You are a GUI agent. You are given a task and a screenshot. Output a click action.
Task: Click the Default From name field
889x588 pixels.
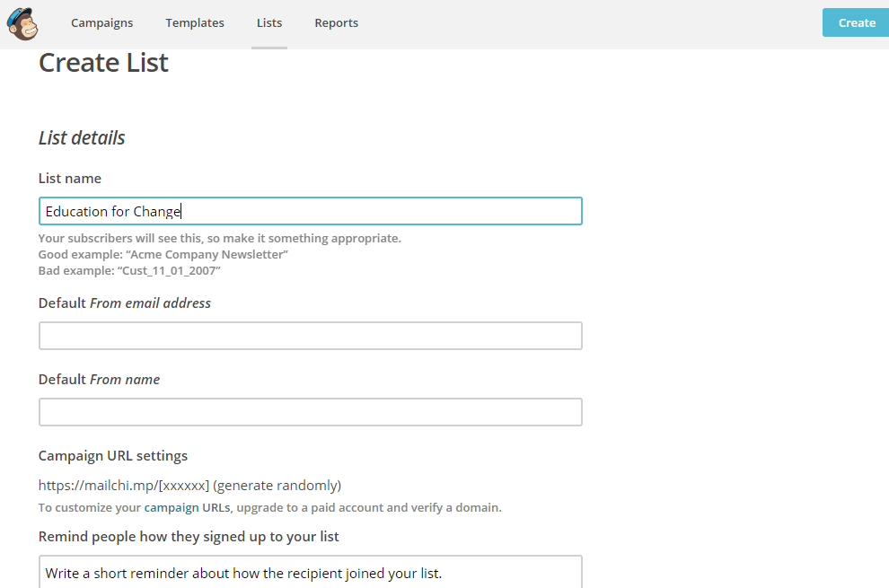coord(310,411)
